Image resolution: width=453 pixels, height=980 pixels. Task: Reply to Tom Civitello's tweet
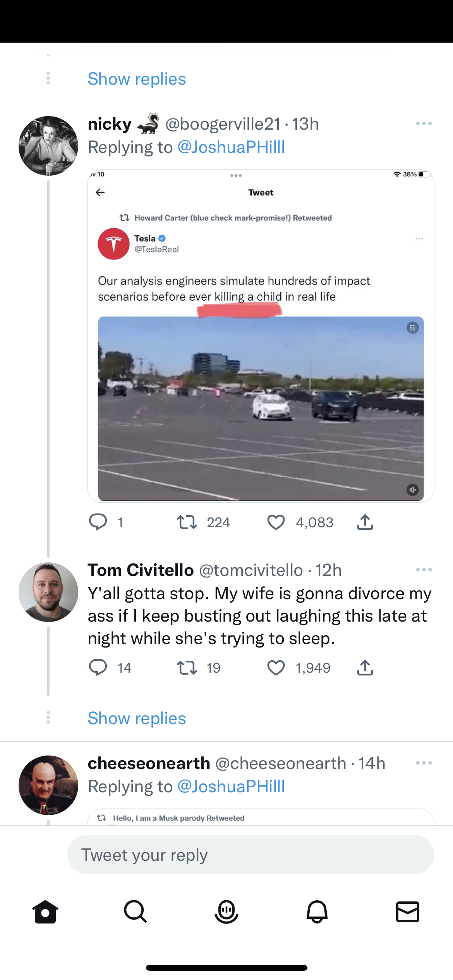[98, 668]
